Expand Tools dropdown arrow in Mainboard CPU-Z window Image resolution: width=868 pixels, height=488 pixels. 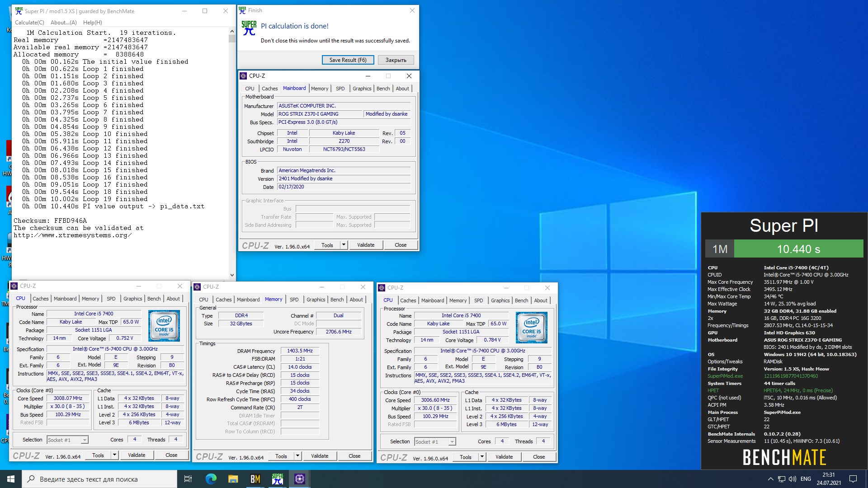[344, 245]
